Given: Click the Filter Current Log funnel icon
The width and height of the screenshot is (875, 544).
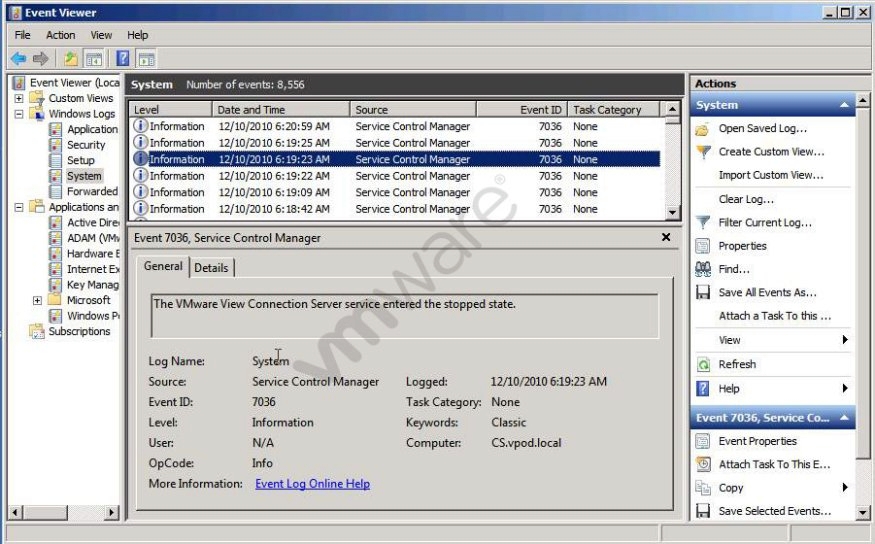Looking at the screenshot, I should [703, 223].
